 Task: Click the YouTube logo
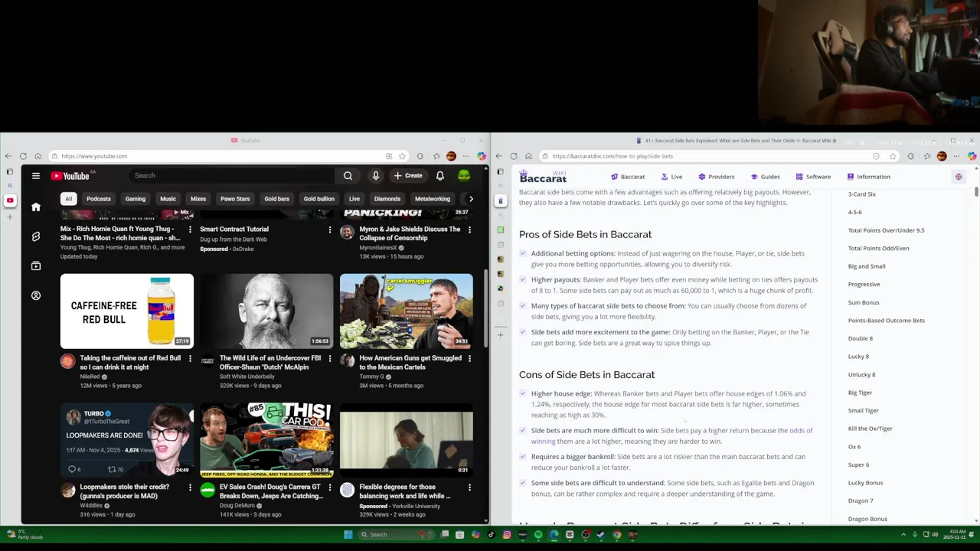tap(70, 176)
